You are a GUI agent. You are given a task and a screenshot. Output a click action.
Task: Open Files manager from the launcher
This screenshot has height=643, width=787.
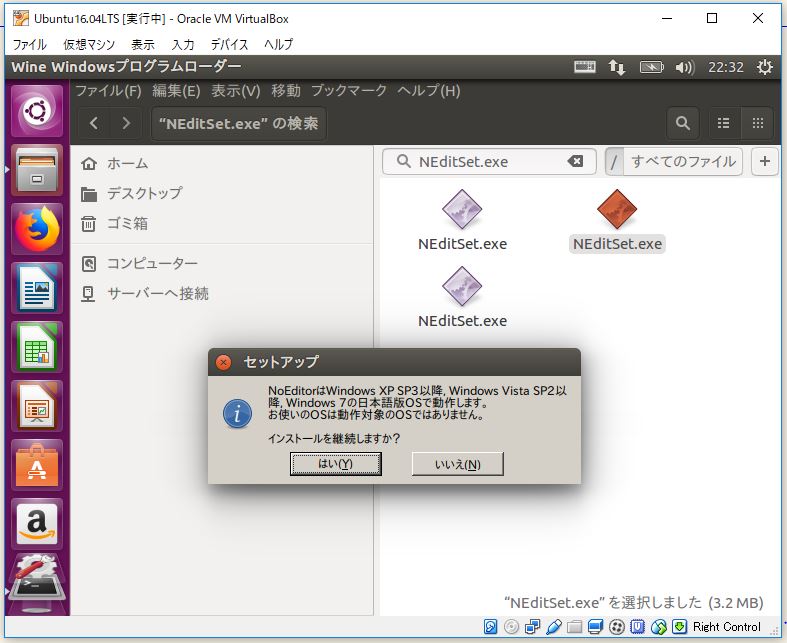37,170
